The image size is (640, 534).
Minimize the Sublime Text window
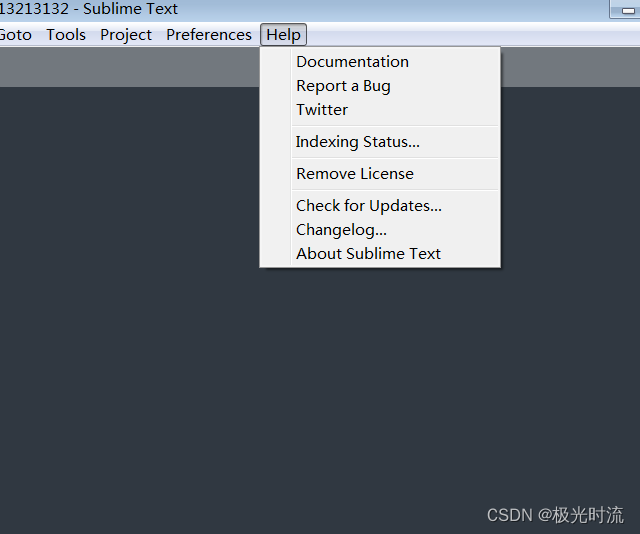coord(627,10)
